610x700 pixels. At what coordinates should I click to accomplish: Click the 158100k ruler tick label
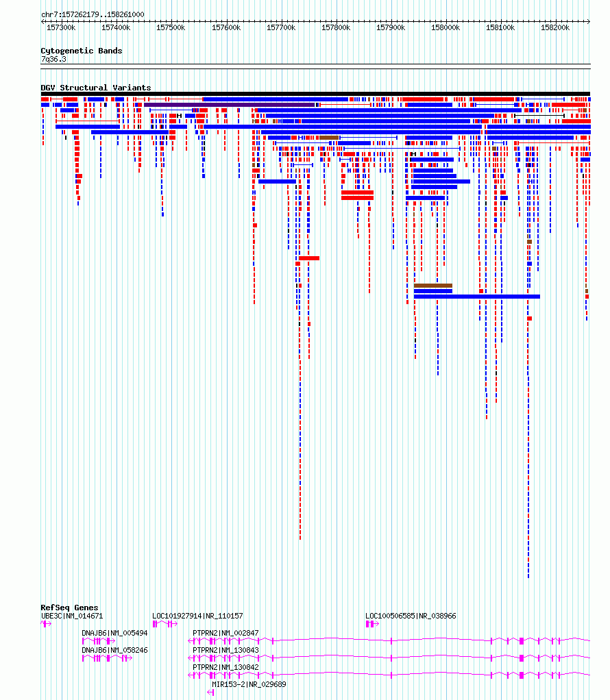pos(500,27)
